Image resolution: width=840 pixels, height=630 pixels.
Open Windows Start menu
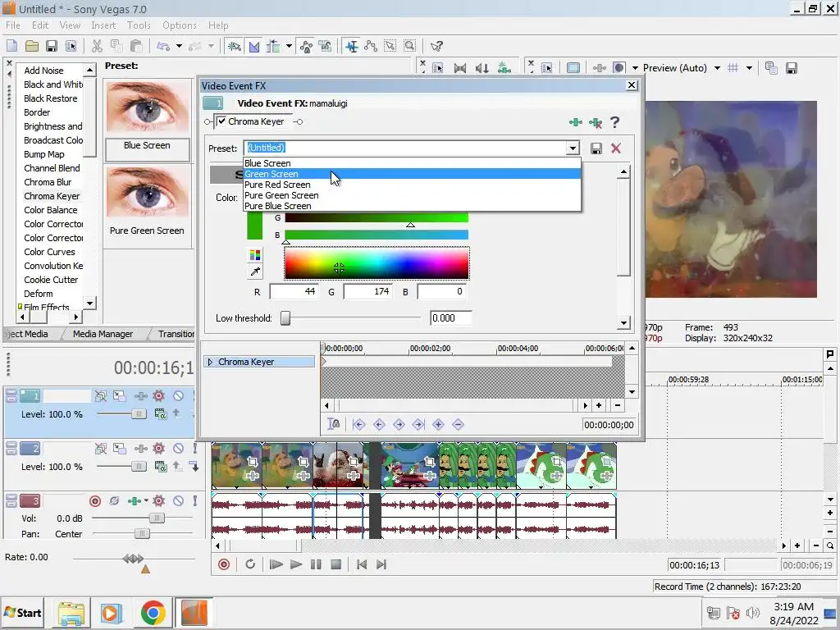click(x=23, y=613)
